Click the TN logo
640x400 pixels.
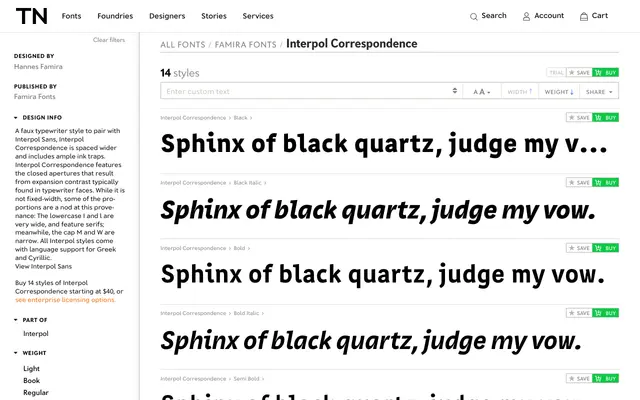tap(32, 16)
